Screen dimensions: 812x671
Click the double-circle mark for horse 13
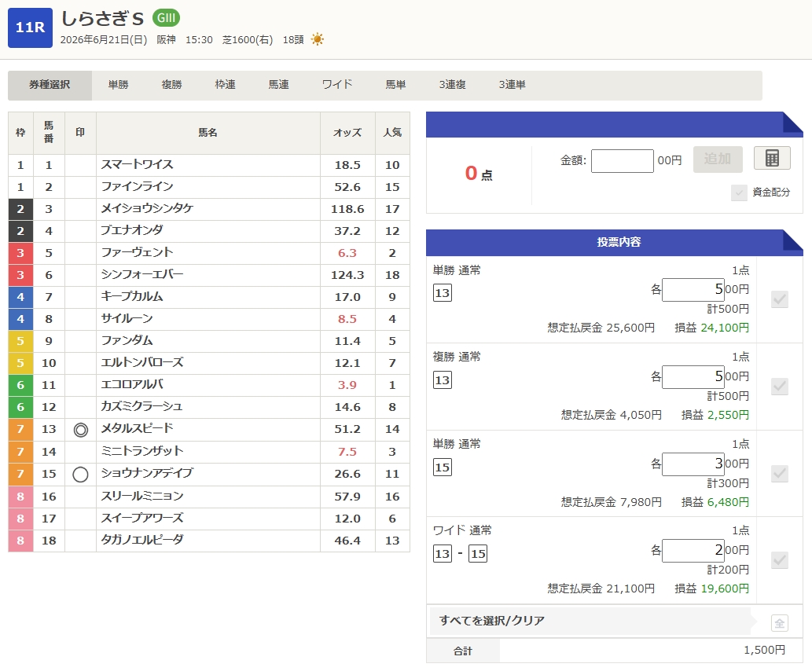(80, 430)
